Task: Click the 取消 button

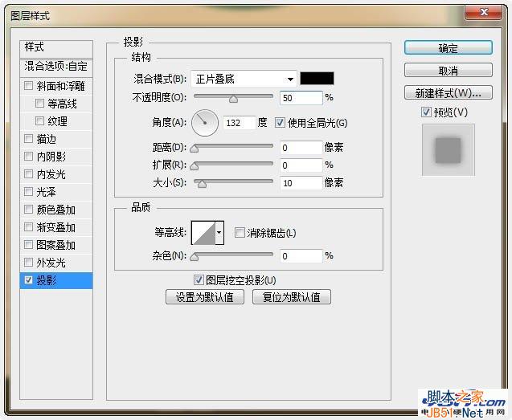Action: (x=449, y=70)
